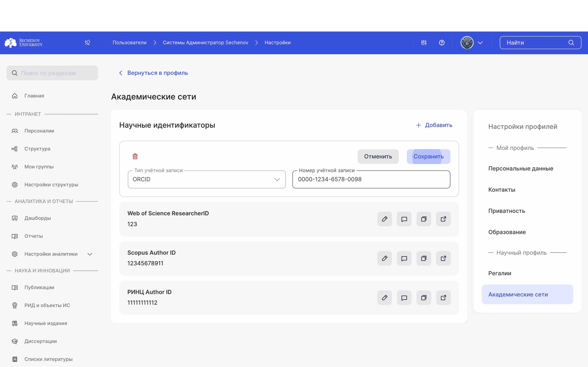Click the Отменить button to cancel editing
Image resolution: width=588 pixels, height=367 pixels.
point(378,156)
